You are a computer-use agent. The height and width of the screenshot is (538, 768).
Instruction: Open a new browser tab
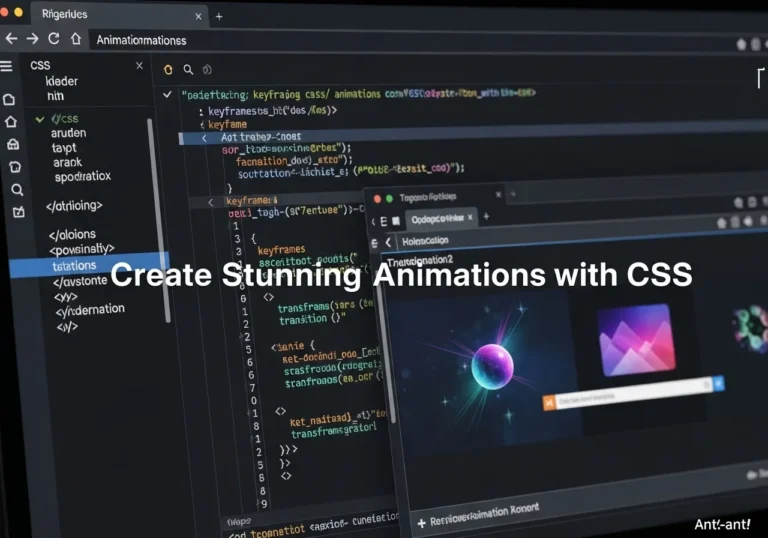219,17
